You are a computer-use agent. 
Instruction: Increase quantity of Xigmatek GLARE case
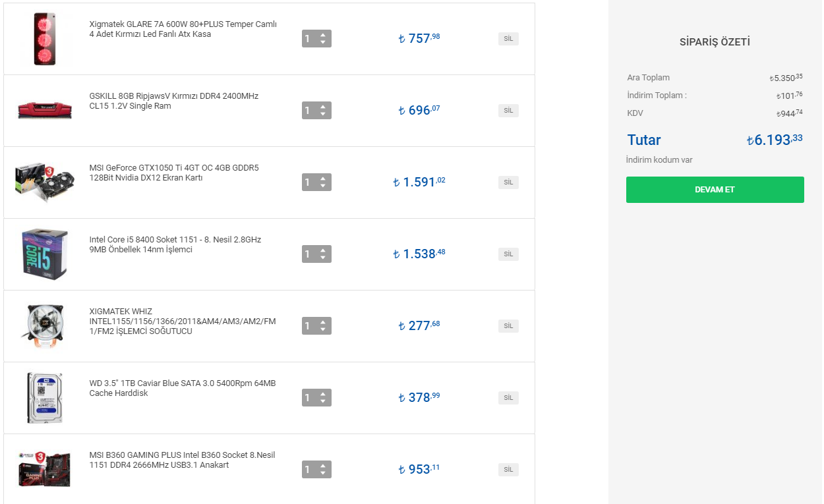click(x=323, y=35)
